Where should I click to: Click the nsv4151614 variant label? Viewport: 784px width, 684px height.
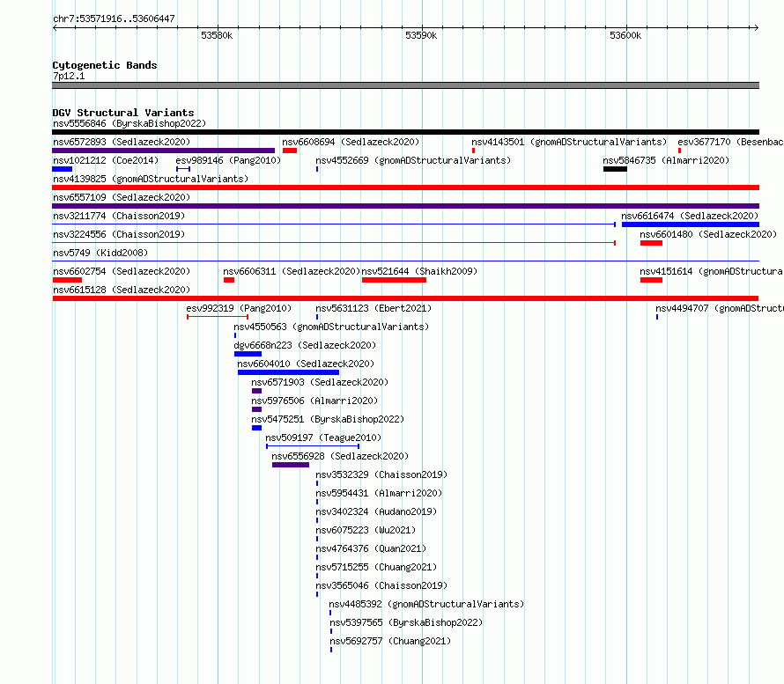tap(712, 271)
